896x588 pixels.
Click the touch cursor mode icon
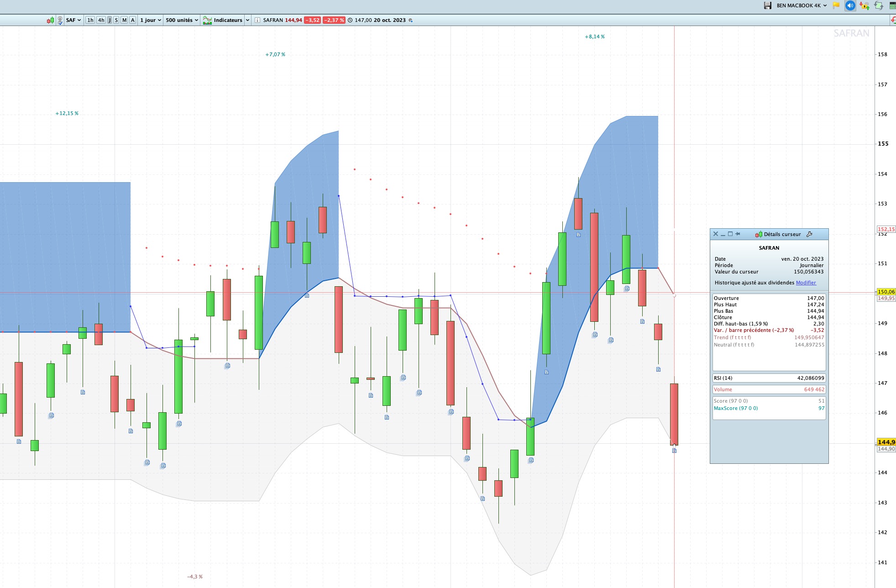(x=60, y=20)
